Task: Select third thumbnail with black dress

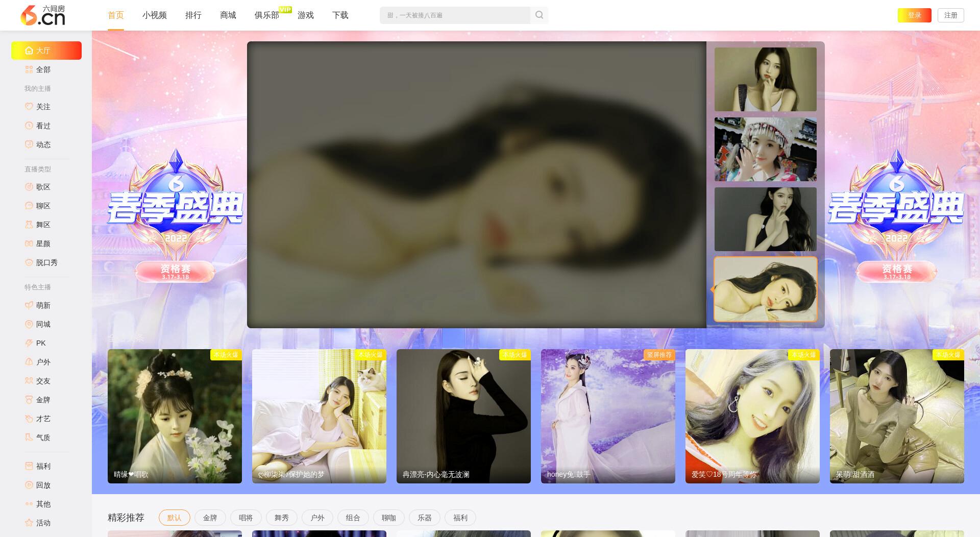Action: point(766,219)
